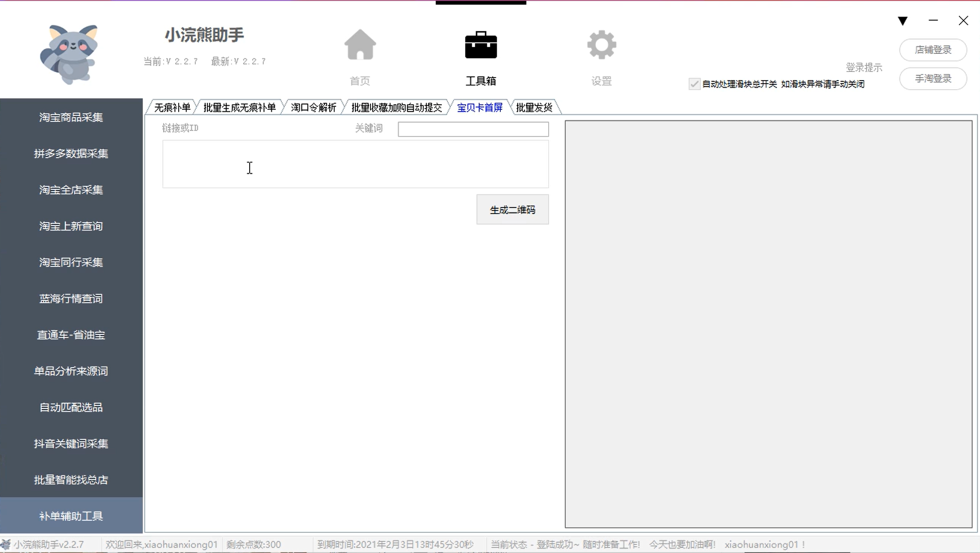The image size is (980, 553).
Task: Open the 首页 home page
Action: [359, 55]
